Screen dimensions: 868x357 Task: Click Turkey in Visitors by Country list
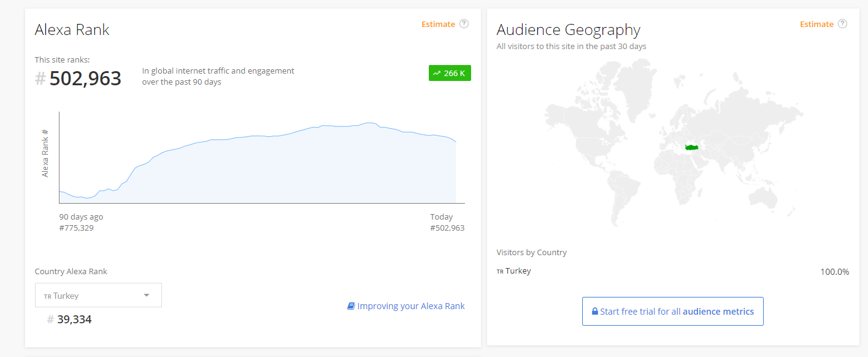click(x=518, y=271)
